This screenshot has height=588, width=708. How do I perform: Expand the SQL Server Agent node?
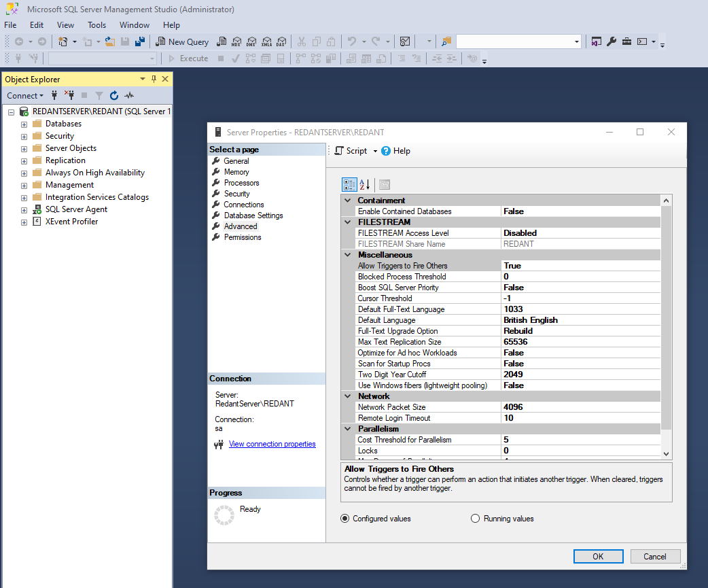click(24, 209)
